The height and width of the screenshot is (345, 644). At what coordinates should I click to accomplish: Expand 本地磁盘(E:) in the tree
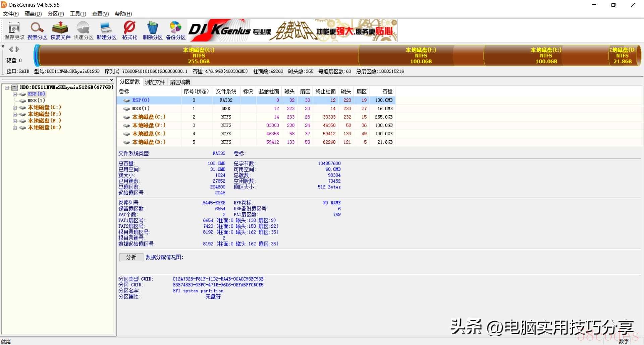(x=15, y=121)
